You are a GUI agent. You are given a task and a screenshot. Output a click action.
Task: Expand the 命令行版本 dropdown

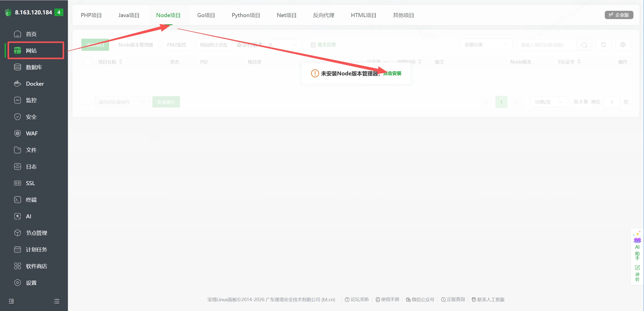coord(283,45)
